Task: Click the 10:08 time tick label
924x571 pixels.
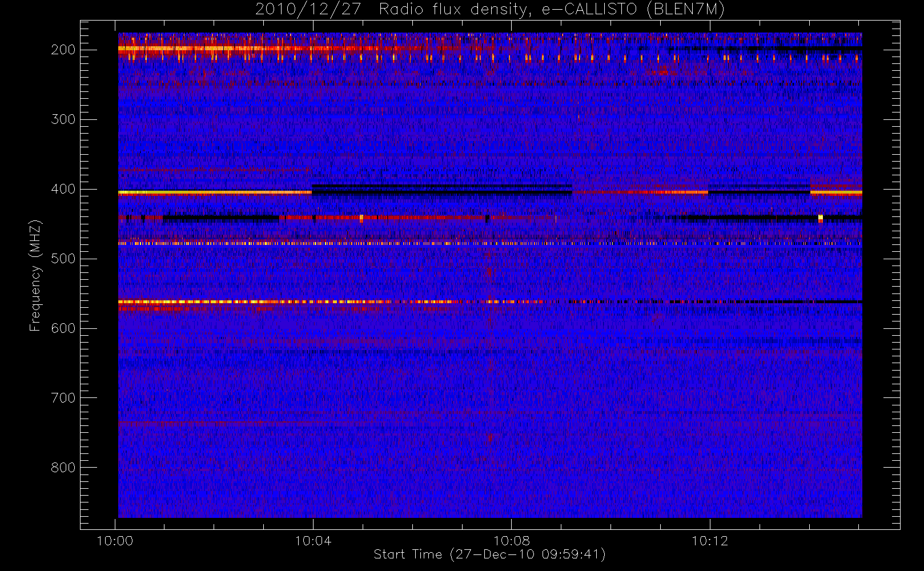Action: coord(512,541)
